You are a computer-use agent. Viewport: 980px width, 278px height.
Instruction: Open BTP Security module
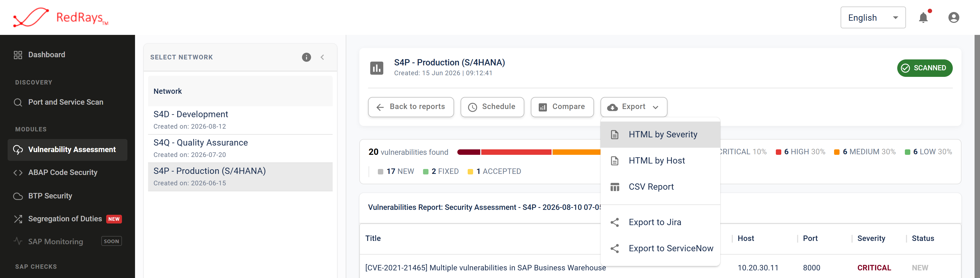pos(67,196)
